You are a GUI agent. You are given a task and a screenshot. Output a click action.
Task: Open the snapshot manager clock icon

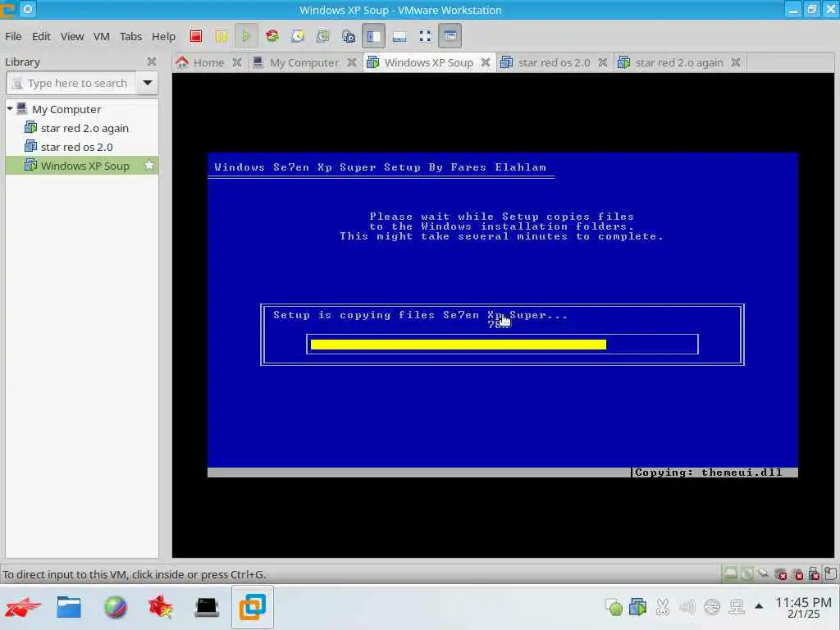click(x=297, y=36)
